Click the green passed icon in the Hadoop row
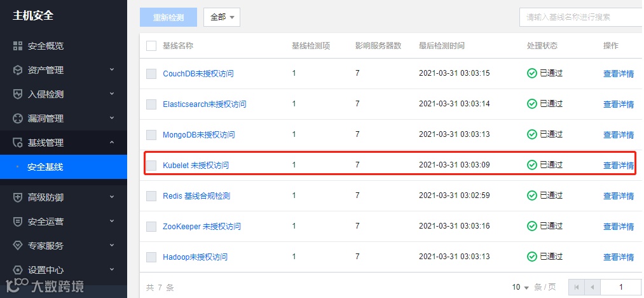644x298 pixels. [x=532, y=257]
